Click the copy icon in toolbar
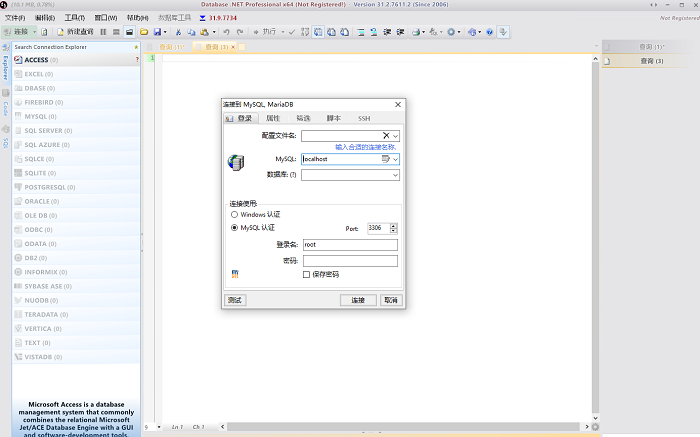The height and width of the screenshot is (437, 700). click(191, 32)
